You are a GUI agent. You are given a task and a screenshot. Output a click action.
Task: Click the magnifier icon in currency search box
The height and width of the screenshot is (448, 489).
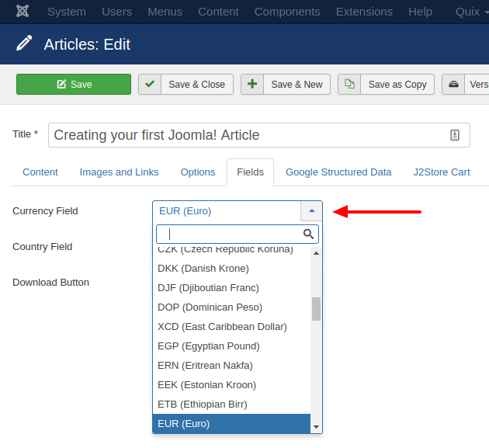click(308, 234)
